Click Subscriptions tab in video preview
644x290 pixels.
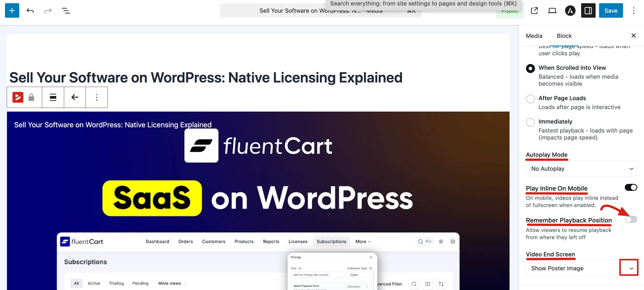tap(332, 241)
